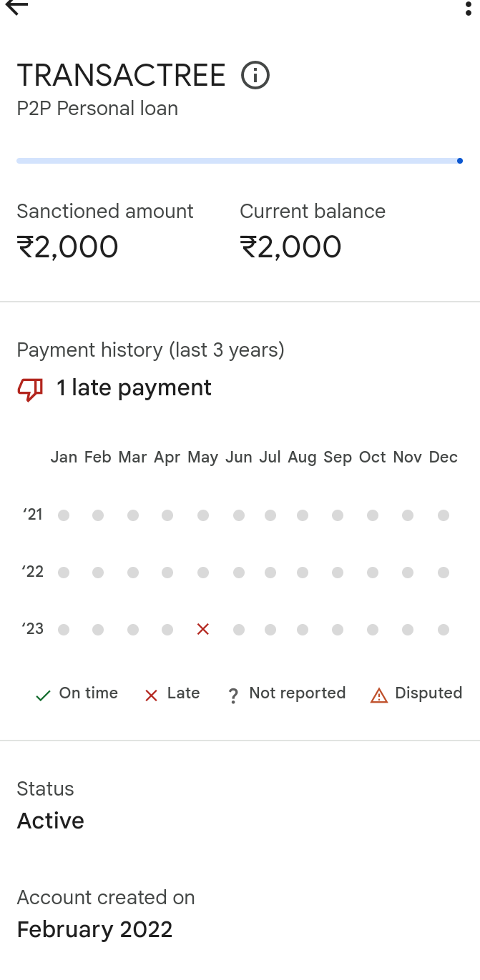Tap the back arrow icon
The image size is (480, 980).
pos(16,7)
